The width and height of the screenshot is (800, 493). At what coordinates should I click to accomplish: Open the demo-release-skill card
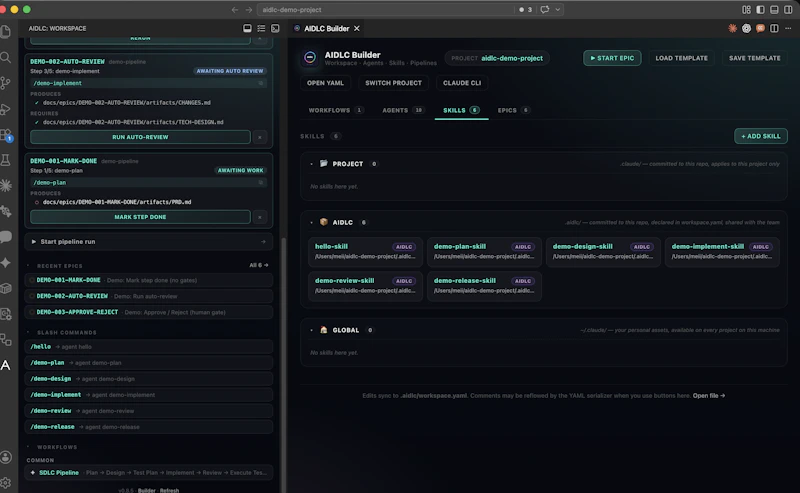click(x=484, y=286)
